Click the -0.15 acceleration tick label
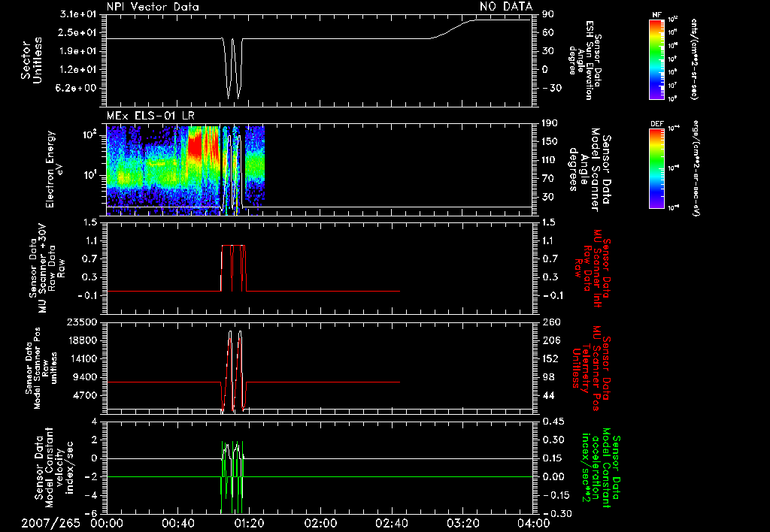This screenshot has width=770, height=532. tap(556, 496)
